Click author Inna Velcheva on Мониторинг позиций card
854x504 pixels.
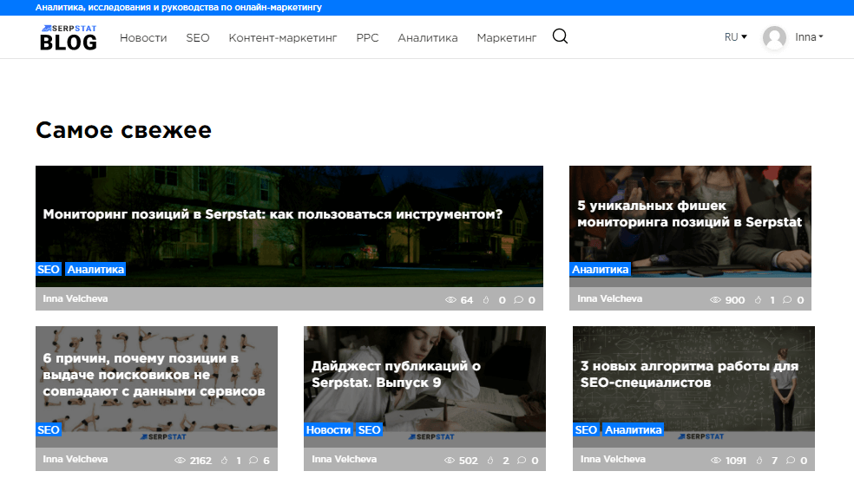coord(76,298)
